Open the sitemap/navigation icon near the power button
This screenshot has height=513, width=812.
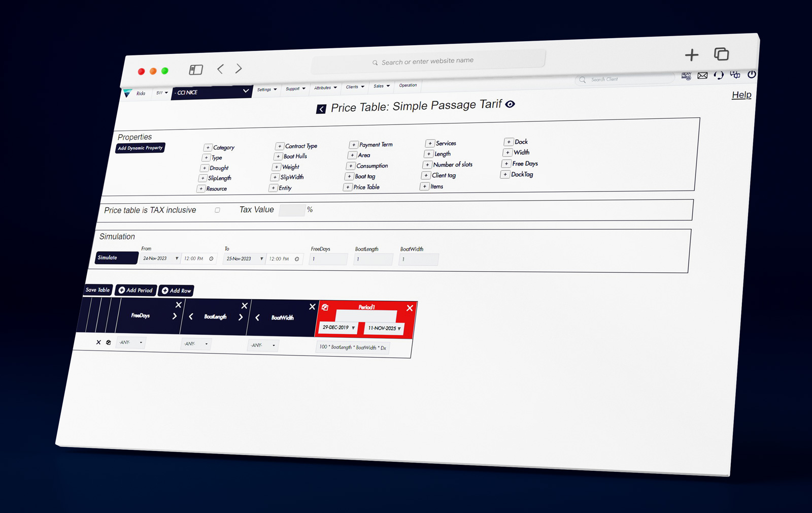(735, 75)
